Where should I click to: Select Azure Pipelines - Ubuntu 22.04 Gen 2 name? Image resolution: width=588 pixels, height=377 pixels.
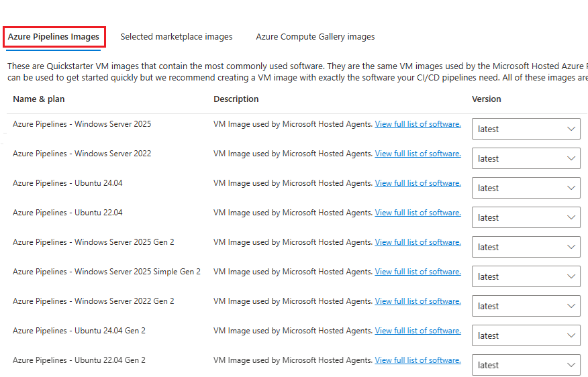click(x=79, y=360)
